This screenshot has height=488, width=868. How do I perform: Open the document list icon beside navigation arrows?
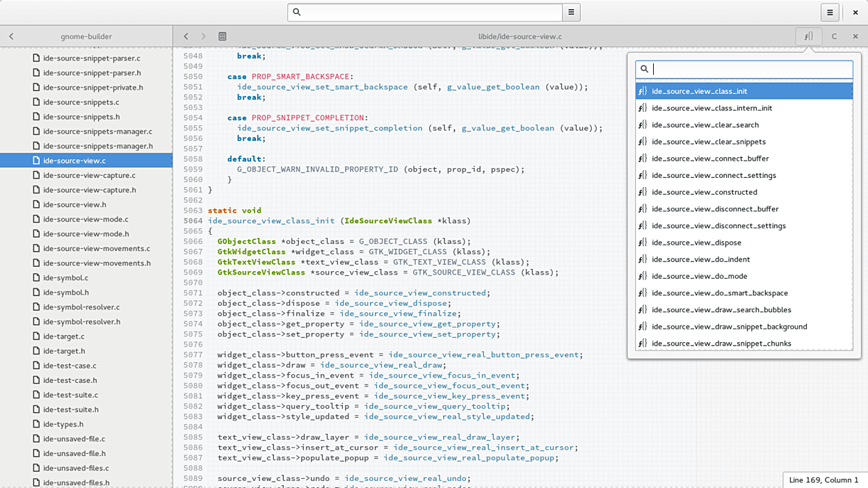[223, 36]
